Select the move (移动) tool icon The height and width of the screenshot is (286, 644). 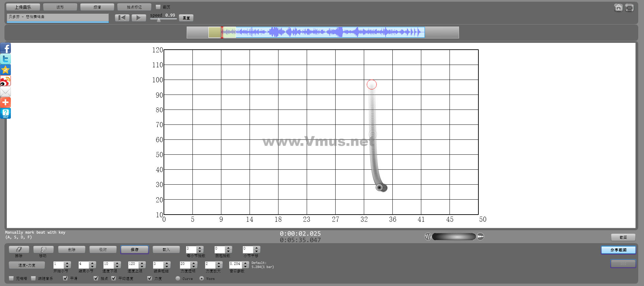click(43, 250)
